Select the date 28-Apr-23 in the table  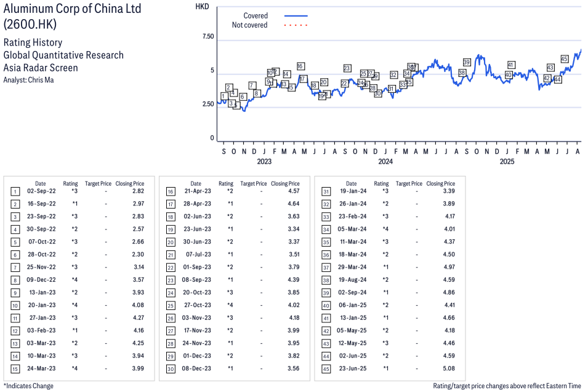click(x=197, y=204)
